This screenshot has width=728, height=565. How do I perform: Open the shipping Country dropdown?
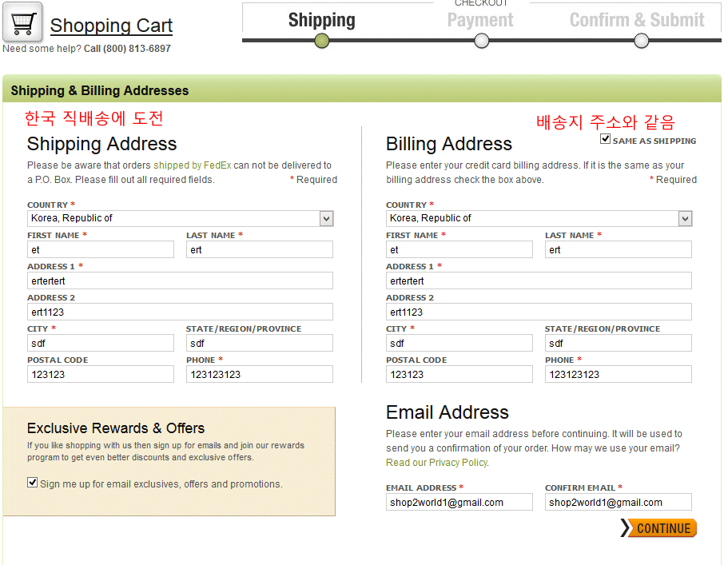(x=326, y=218)
